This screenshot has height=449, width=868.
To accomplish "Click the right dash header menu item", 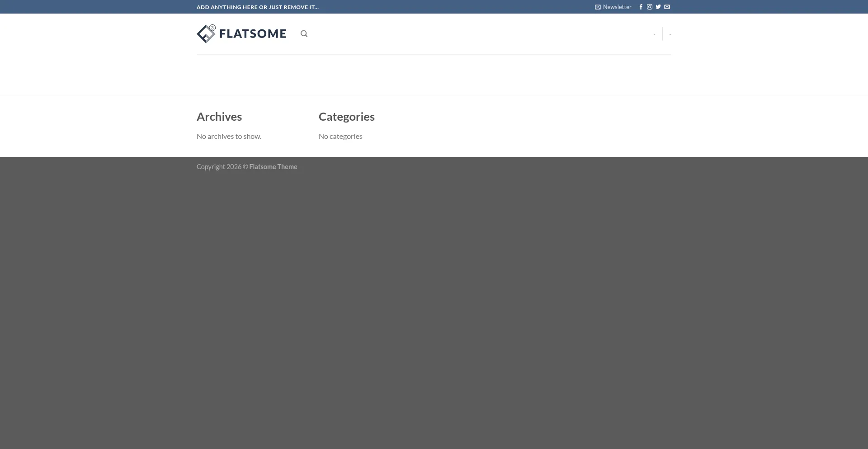I will pyautogui.click(x=670, y=34).
